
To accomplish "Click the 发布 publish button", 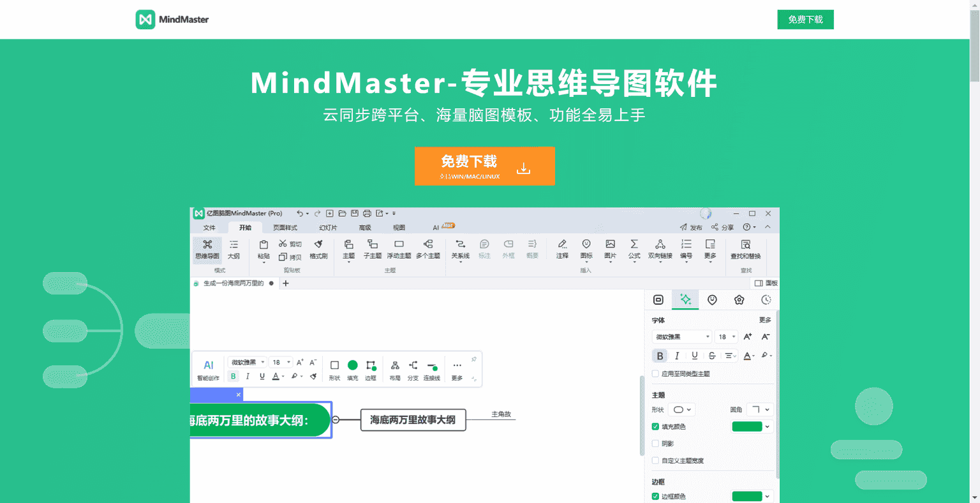I will point(691,227).
